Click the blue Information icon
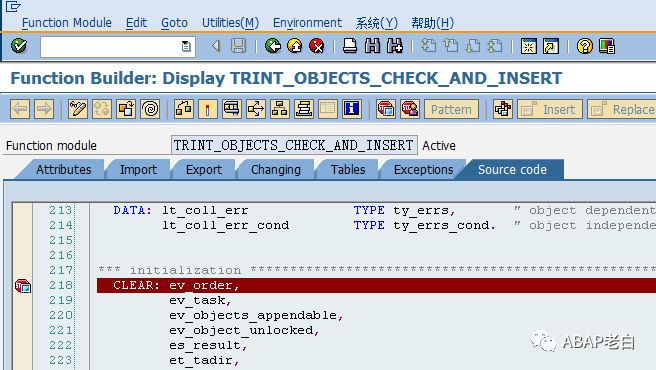Viewport: 656px width, 370px height. click(351, 109)
